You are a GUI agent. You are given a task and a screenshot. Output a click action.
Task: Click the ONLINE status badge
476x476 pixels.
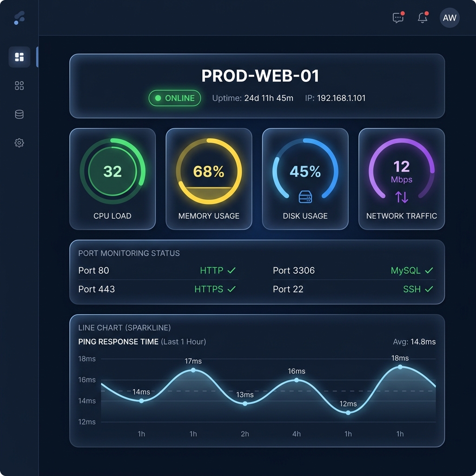[174, 98]
